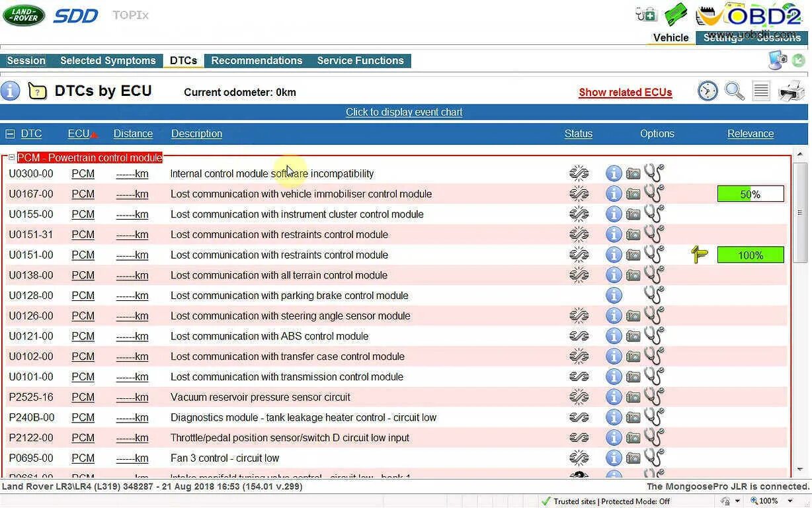Open info icon for U0102-00 transfer case

coord(614,357)
